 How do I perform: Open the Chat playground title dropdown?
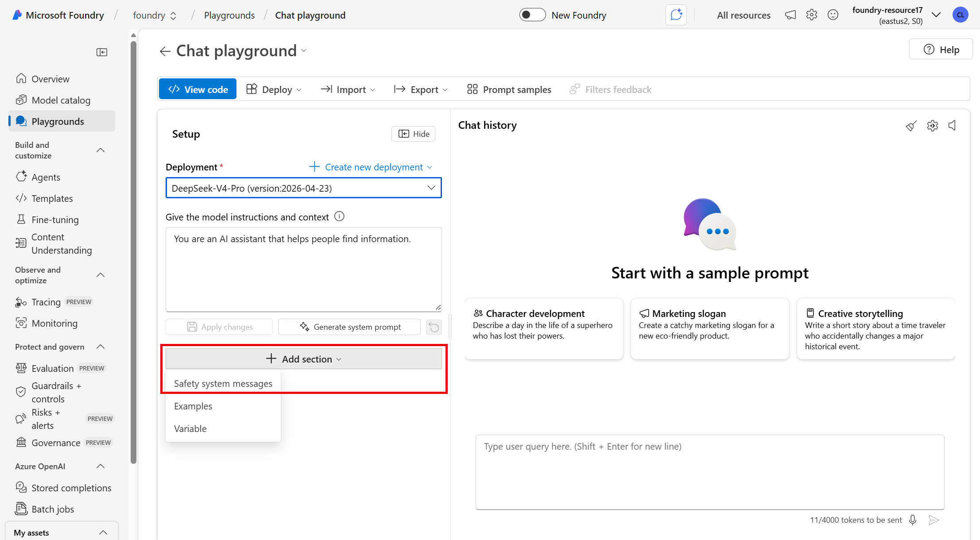[x=304, y=50]
